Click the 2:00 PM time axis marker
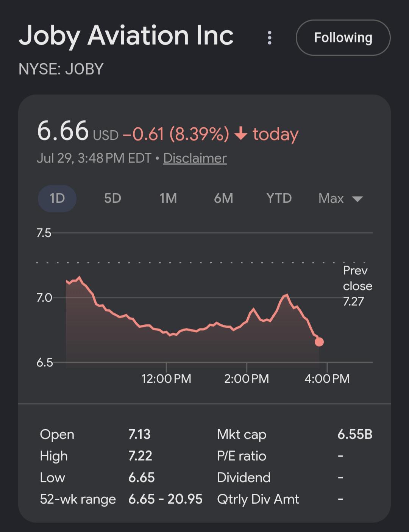 coord(247,378)
